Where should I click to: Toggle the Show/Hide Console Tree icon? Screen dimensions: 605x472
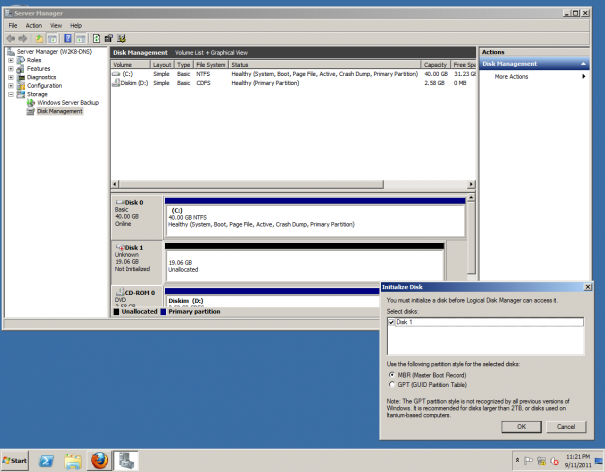pyautogui.click(x=52, y=38)
